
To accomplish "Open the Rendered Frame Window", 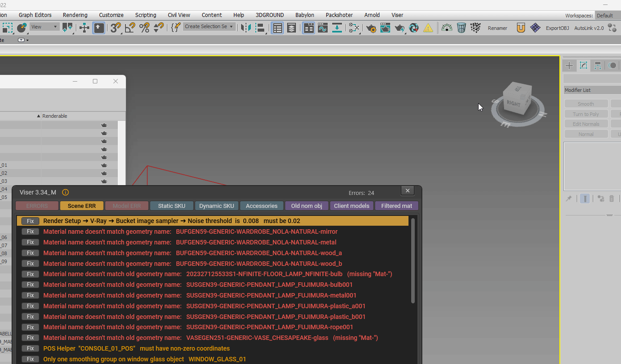I will tap(385, 28).
